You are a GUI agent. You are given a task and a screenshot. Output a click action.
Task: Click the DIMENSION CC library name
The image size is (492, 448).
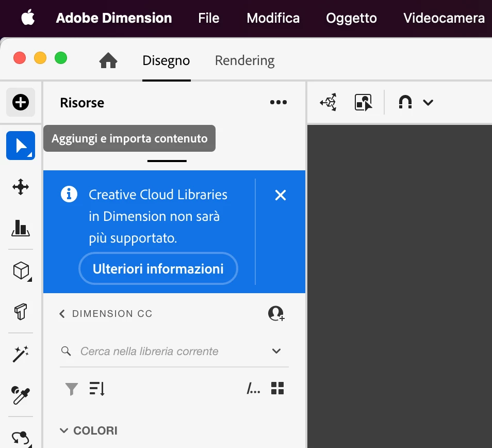(112, 314)
